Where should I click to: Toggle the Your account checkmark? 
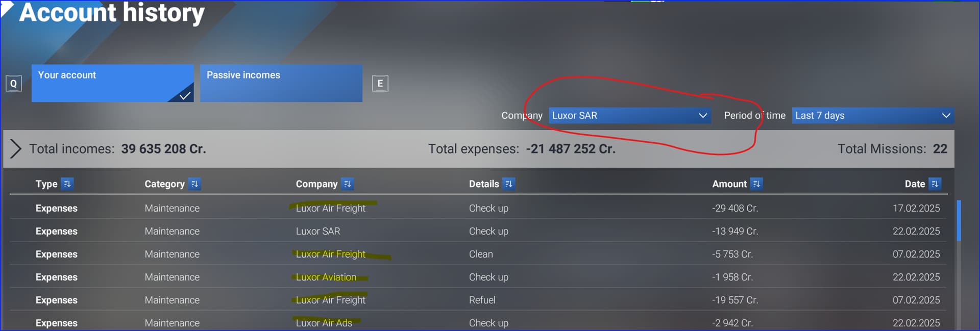tap(185, 95)
